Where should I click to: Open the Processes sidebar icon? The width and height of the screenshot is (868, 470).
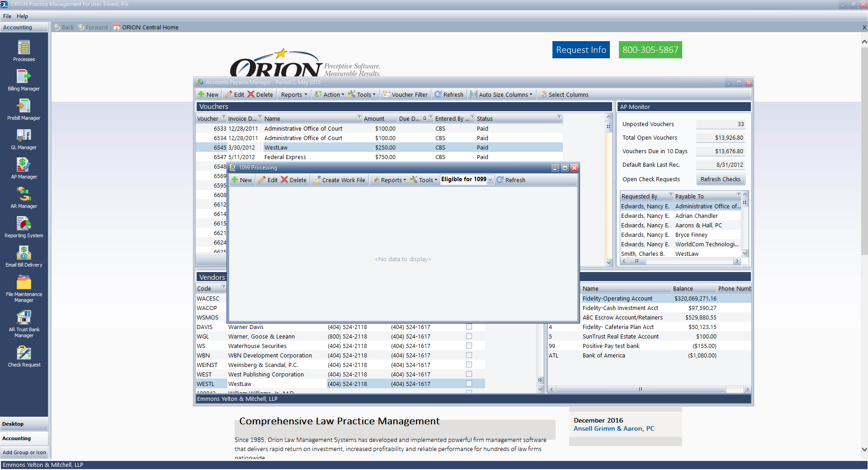tap(24, 51)
